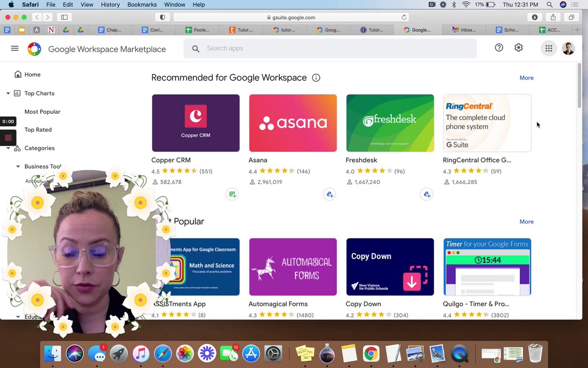Toggle the Safari sidebar button

64,17
